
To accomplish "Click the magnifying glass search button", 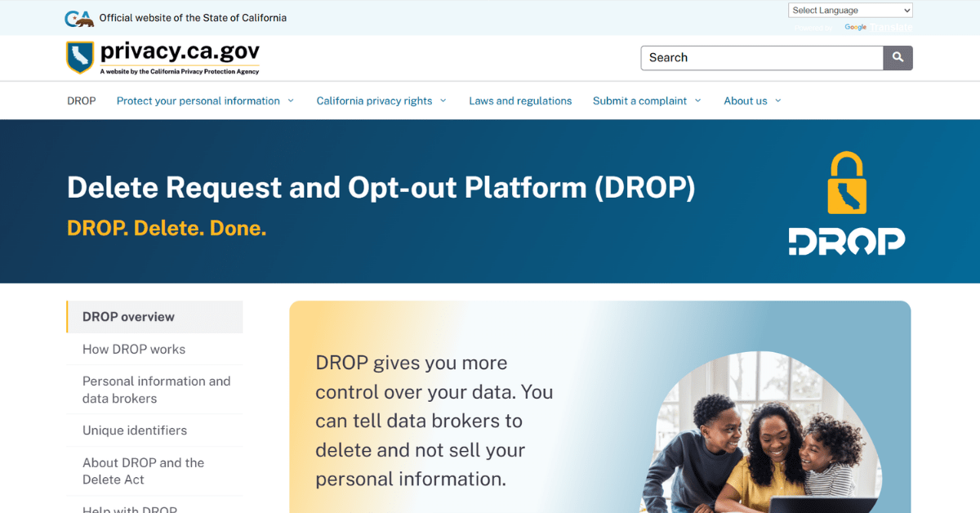I will 898,58.
